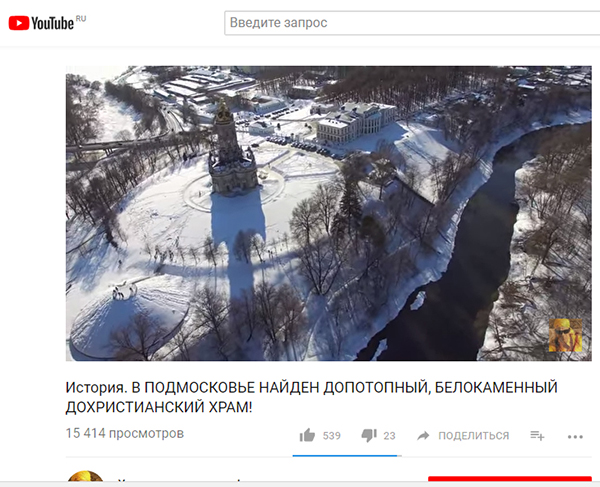Click the video title text
This screenshot has height=487, width=600.
311,397
